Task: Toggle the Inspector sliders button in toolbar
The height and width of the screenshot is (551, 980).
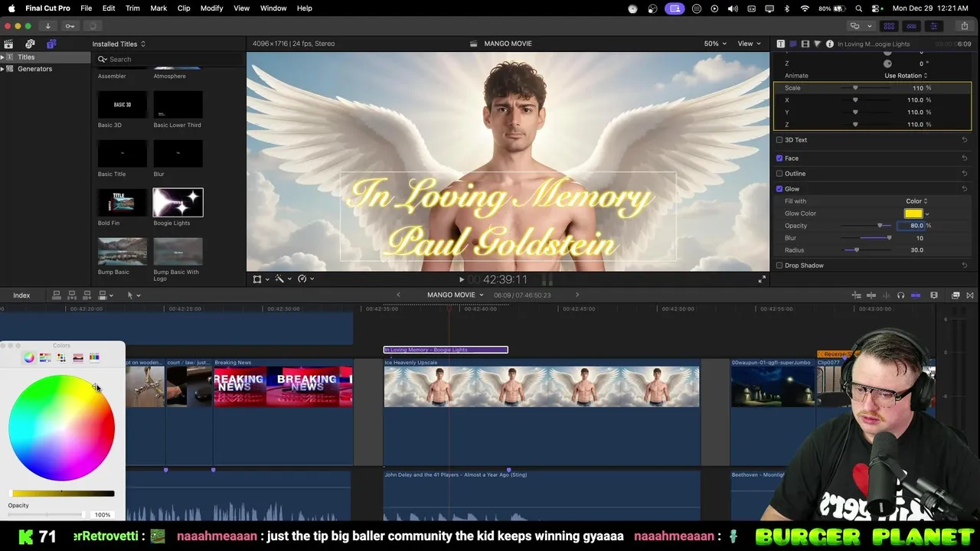Action: click(933, 26)
